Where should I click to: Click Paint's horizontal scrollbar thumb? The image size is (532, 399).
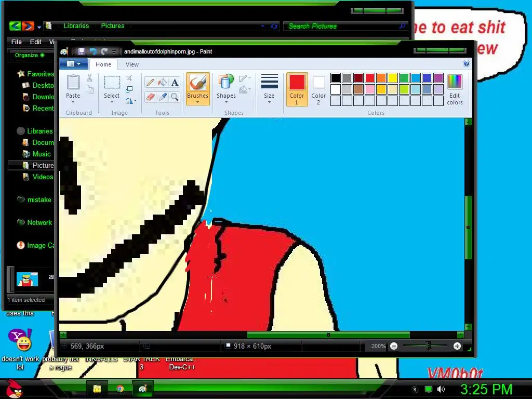pyautogui.click(x=328, y=335)
